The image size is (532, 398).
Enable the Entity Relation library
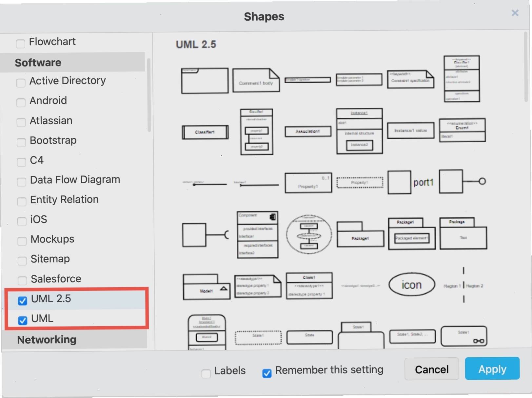point(22,202)
